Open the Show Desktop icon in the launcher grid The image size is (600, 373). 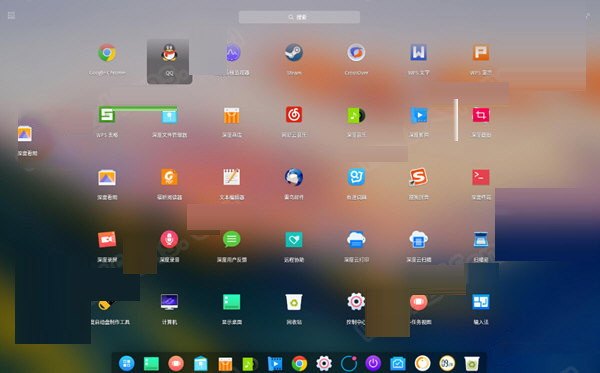[x=232, y=302]
